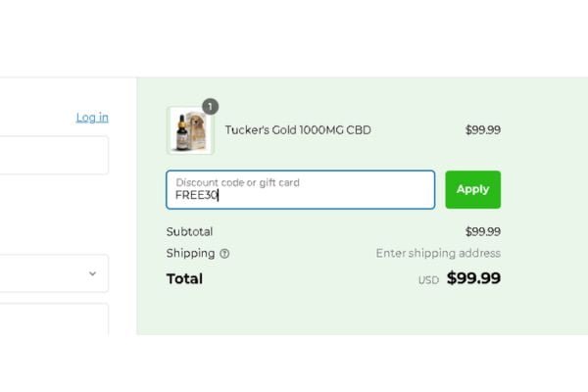Click the quantity badge showing 1
588x392 pixels.
211,107
